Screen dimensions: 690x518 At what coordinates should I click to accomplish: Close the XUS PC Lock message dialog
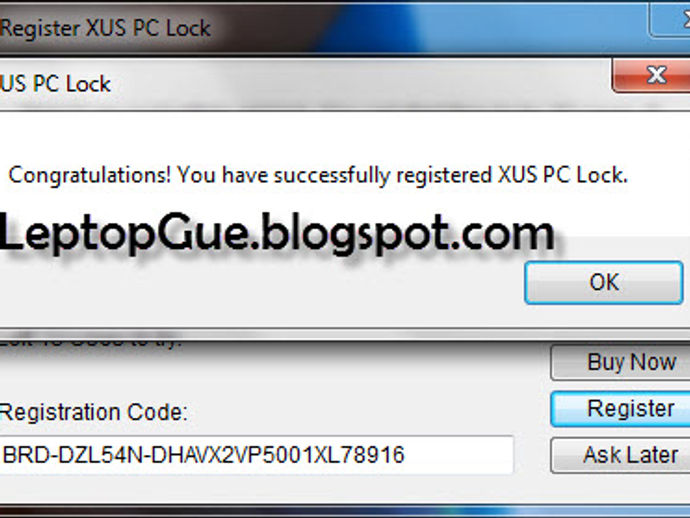651,75
